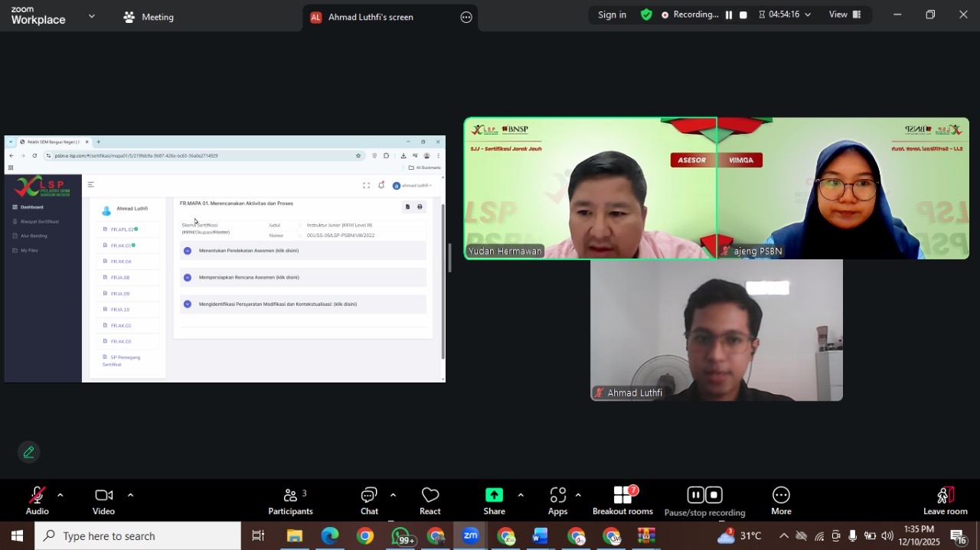Screen dimensions: 980x550
Task: Click the Sign in button
Action: pyautogui.click(x=612, y=15)
